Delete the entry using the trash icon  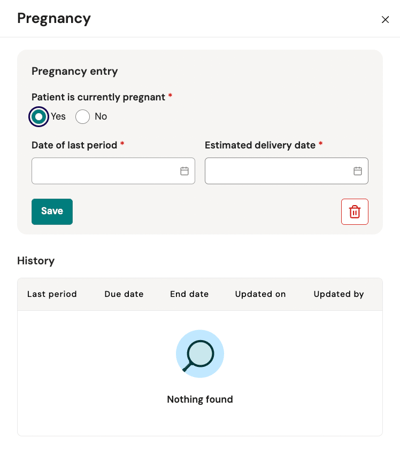click(x=355, y=212)
